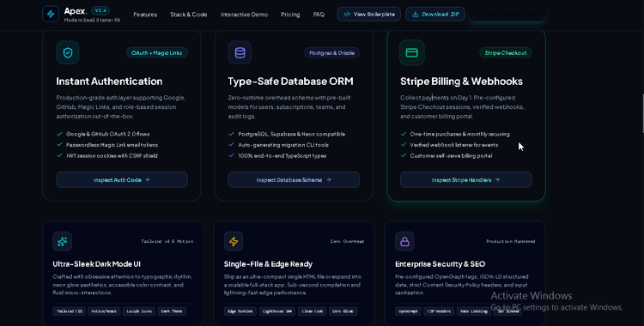
Task: Click the Stripe Checkout tag badge
Action: 506,52
